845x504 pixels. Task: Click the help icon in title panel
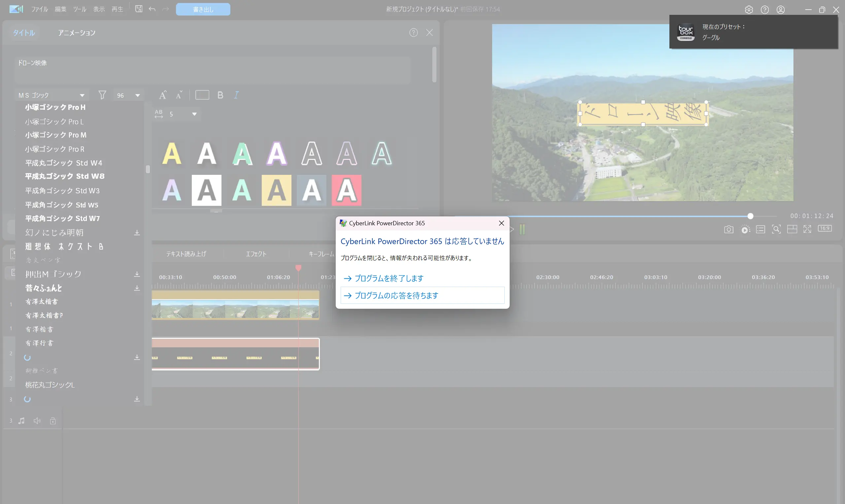coord(413,33)
